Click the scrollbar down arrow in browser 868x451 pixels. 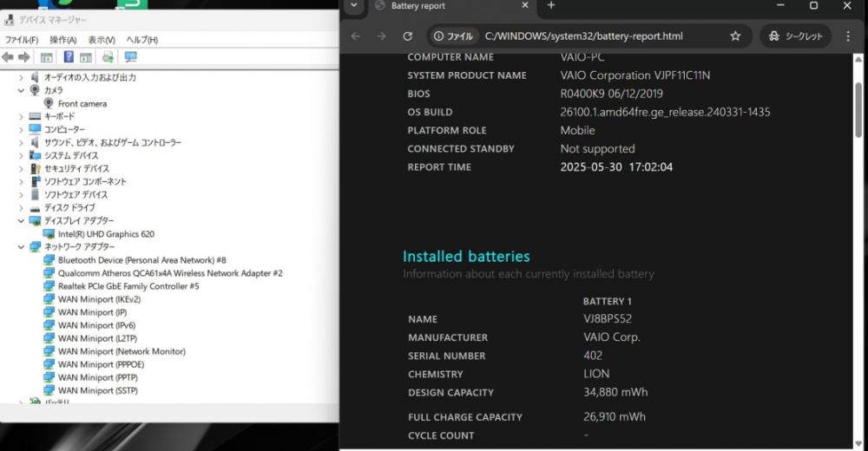[858, 444]
